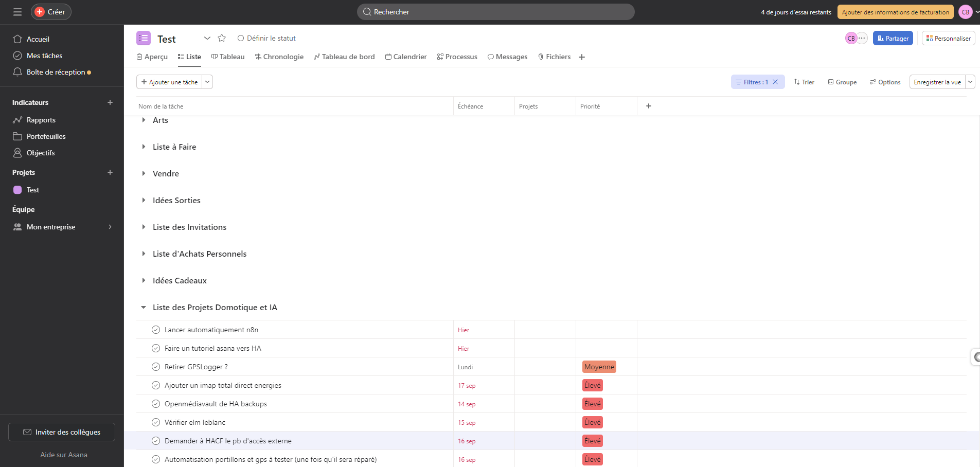Click the Test project list icon
The width and height of the screenshot is (980, 467).
144,38
